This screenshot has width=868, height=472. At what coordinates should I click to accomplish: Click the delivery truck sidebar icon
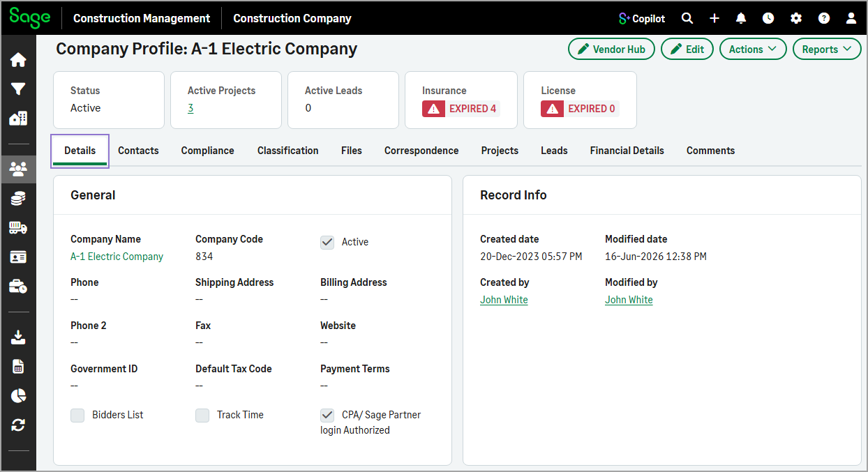tap(18, 227)
